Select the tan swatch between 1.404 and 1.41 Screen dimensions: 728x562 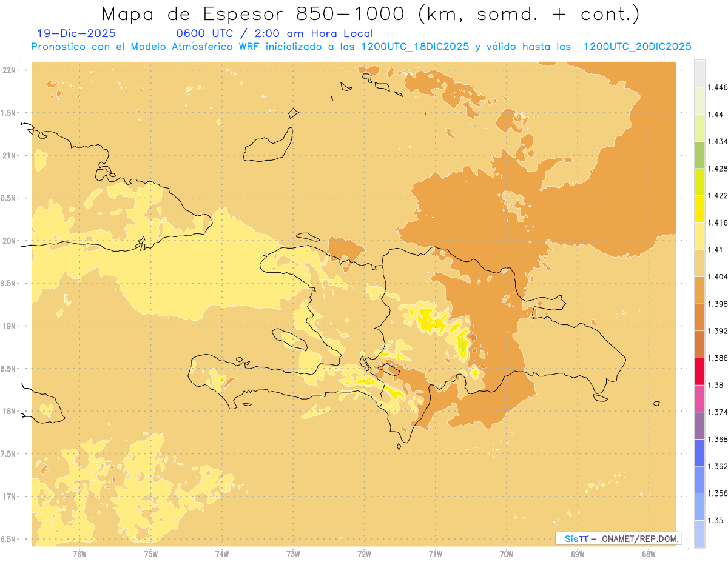pos(699,263)
